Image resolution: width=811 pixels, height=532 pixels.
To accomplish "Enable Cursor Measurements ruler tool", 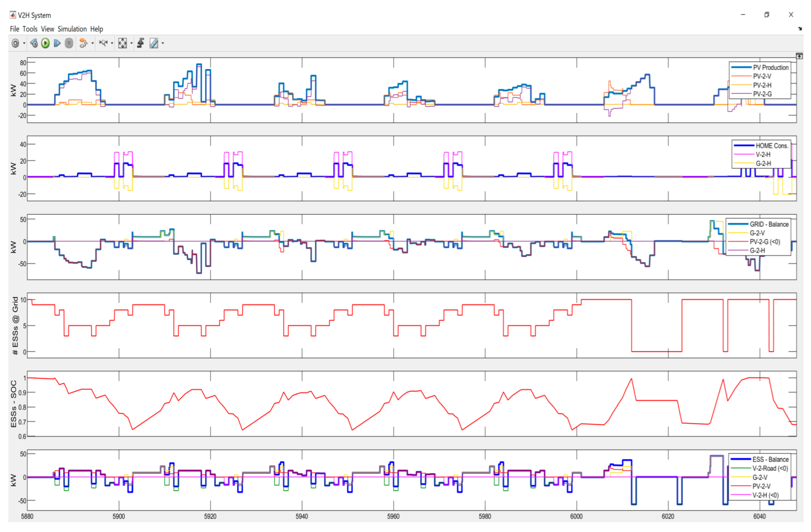I will click(x=154, y=43).
